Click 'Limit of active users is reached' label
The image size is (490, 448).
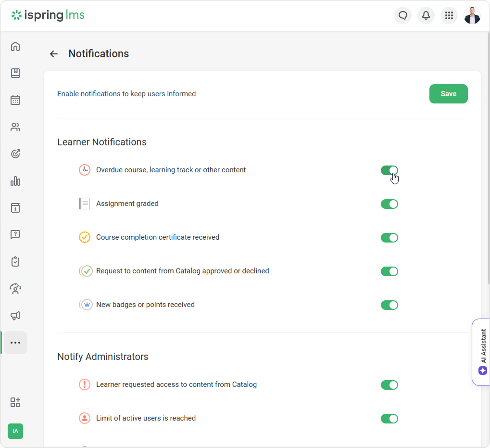[x=146, y=418]
